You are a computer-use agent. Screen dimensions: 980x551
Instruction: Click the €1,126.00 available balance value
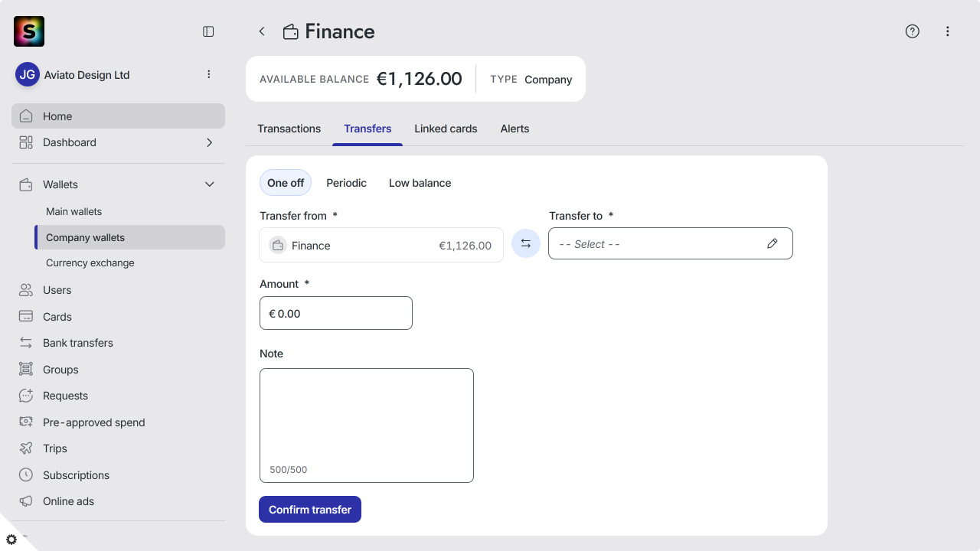click(420, 79)
